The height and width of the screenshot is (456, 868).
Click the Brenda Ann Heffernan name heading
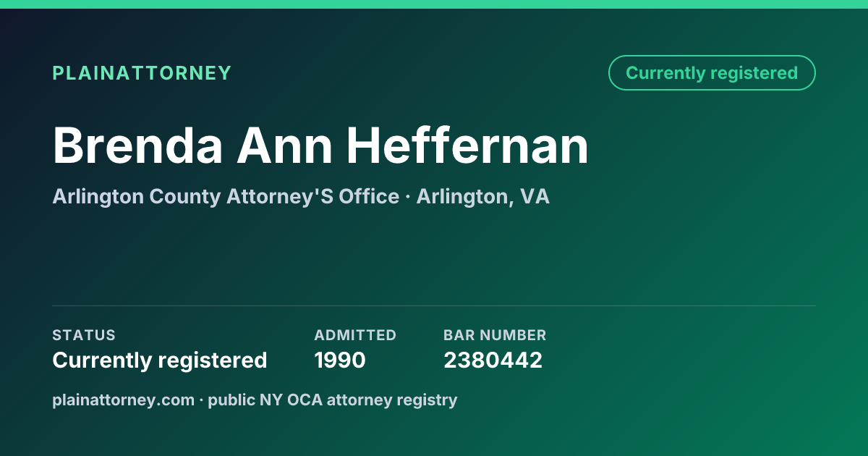coord(320,145)
